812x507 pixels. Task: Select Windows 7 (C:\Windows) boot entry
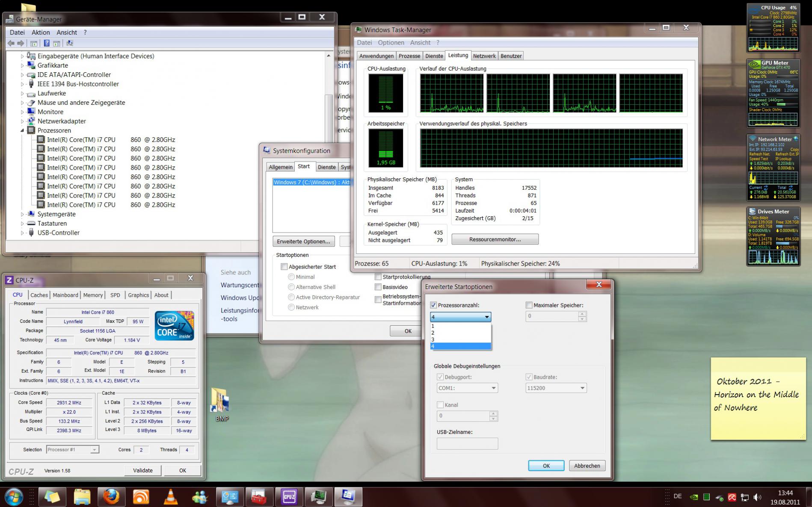[312, 183]
